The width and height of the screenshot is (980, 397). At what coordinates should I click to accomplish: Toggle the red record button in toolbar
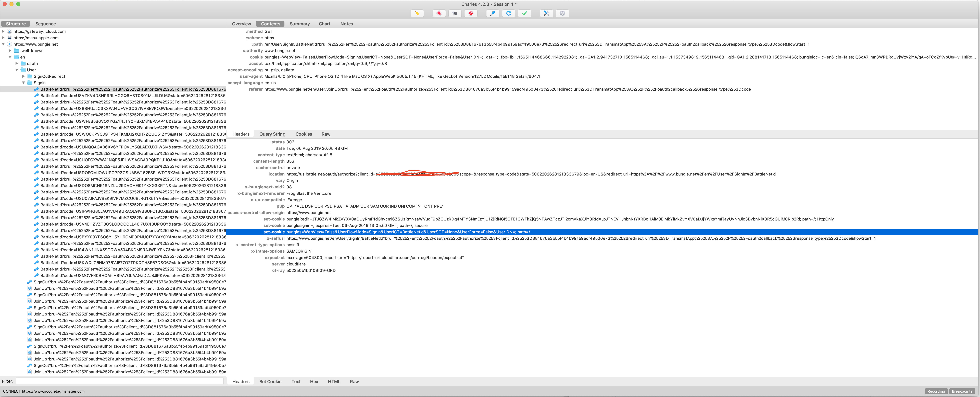(x=439, y=13)
